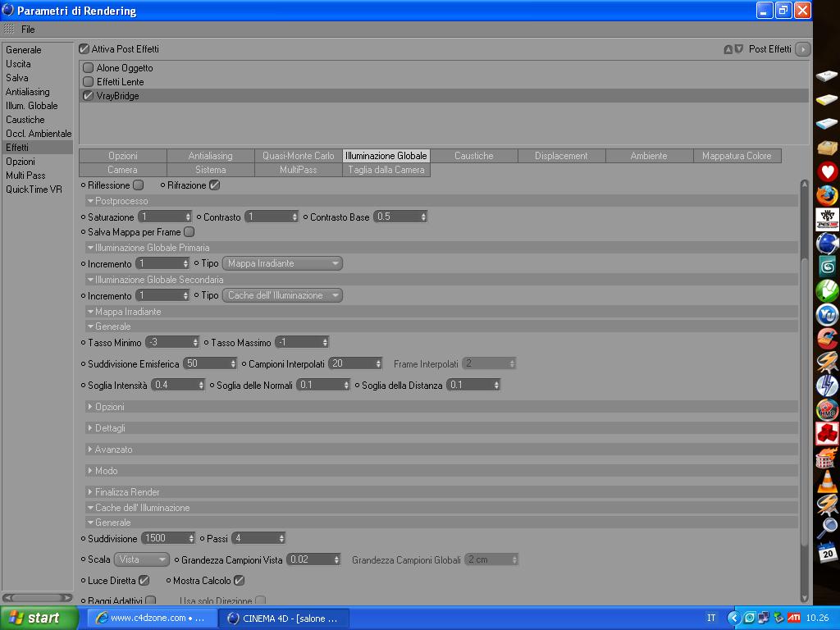
Task: Click the blue sphere Cinema 4D dock icon
Action: pyautogui.click(x=827, y=243)
